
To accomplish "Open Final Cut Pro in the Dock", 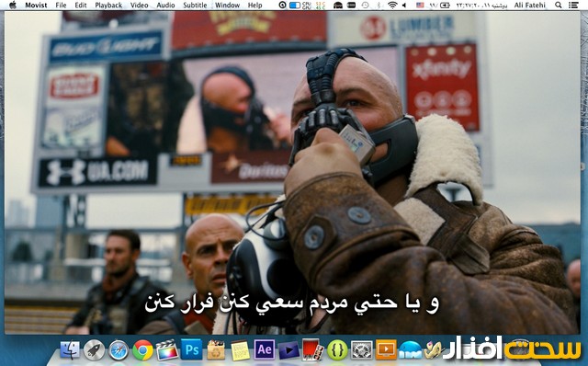I will [x=167, y=349].
